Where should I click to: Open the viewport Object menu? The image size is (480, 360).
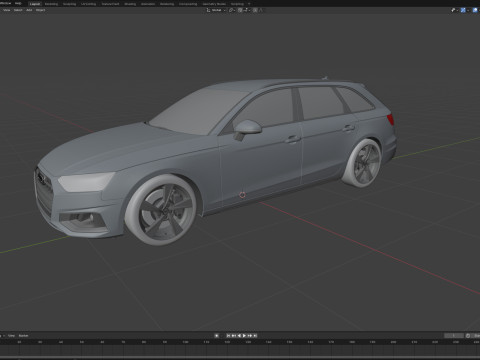coord(41,10)
